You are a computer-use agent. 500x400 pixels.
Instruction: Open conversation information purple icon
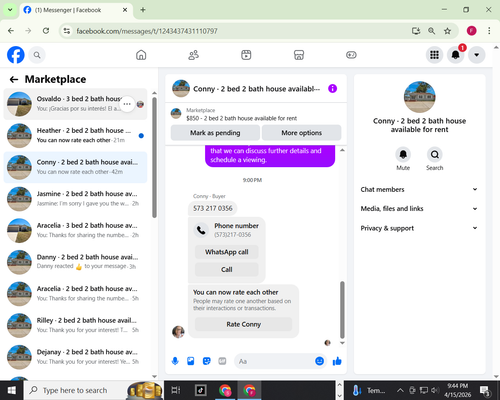click(x=332, y=88)
